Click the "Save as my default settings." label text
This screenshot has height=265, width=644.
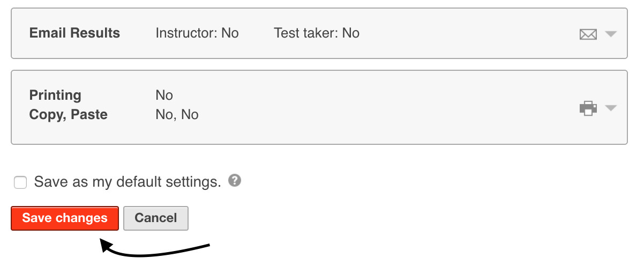(x=128, y=182)
